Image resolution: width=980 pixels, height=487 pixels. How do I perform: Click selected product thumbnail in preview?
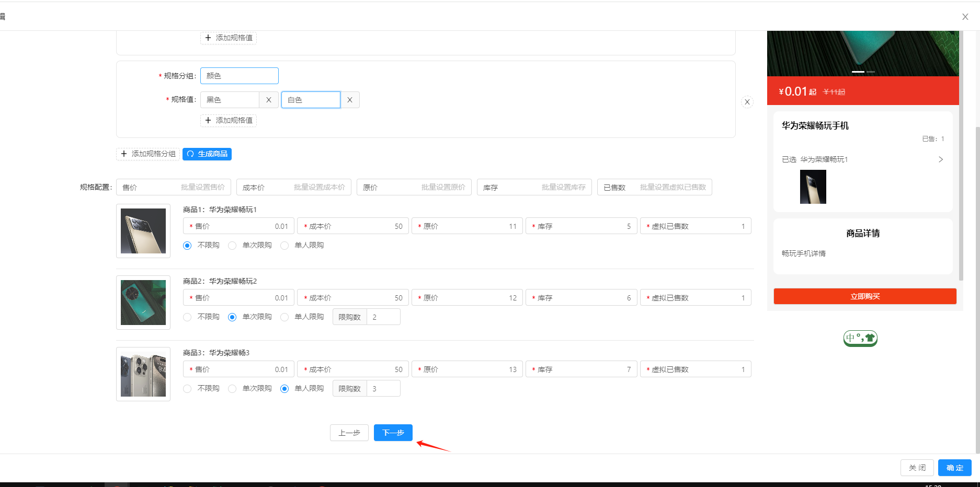pyautogui.click(x=813, y=187)
